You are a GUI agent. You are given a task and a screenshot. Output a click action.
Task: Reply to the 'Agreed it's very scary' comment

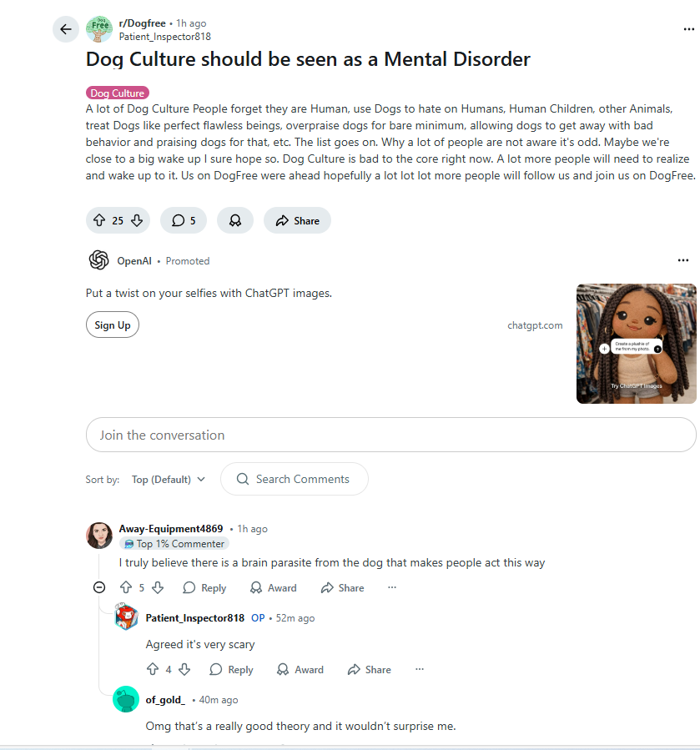click(232, 669)
